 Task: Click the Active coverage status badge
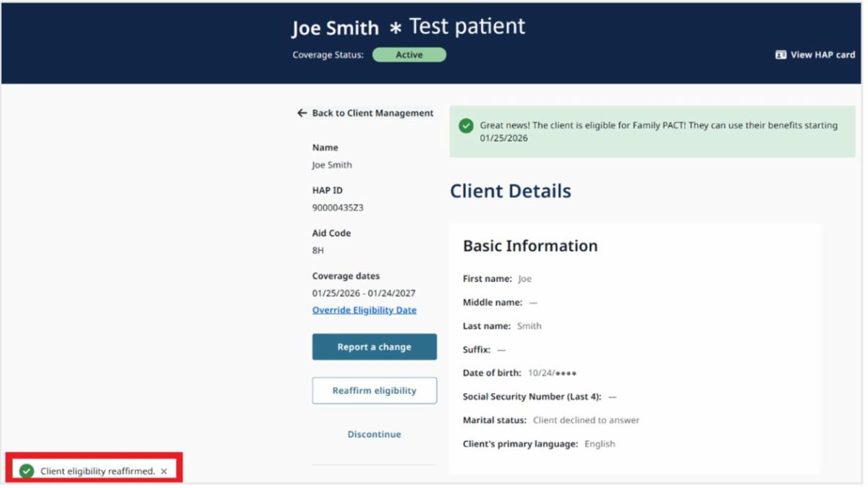[409, 55]
